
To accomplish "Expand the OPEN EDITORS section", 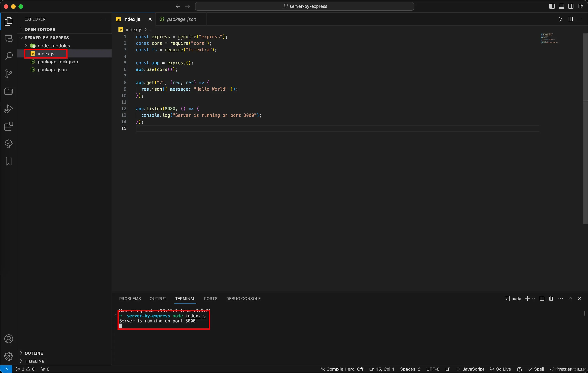I will coord(65,29).
